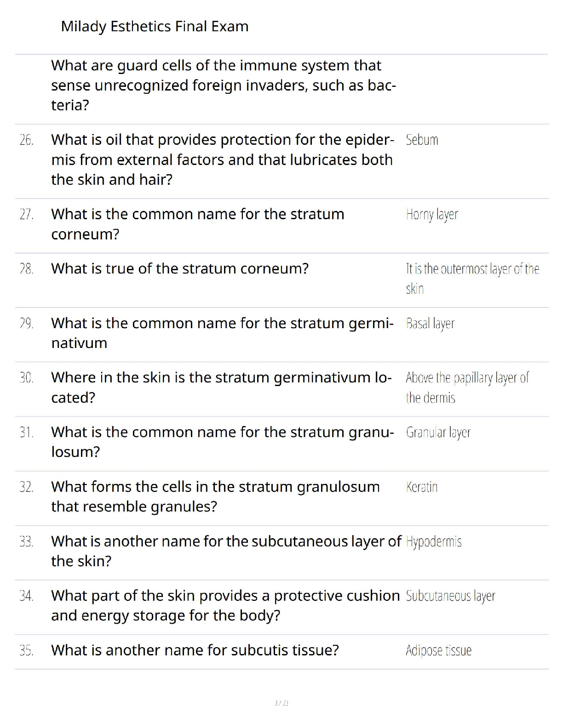Viewport: 563px width, 728px height.
Task: Click the answer "Basal layer"
Action: 430,324
